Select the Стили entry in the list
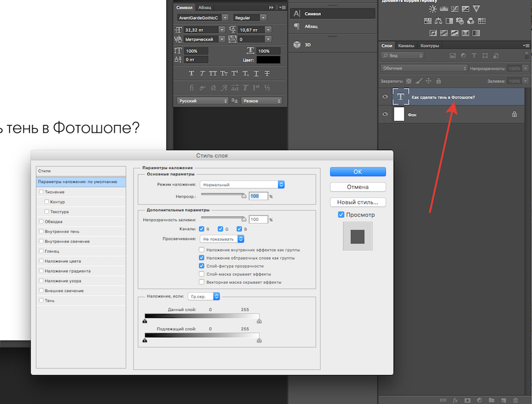532x404 pixels. coord(81,171)
